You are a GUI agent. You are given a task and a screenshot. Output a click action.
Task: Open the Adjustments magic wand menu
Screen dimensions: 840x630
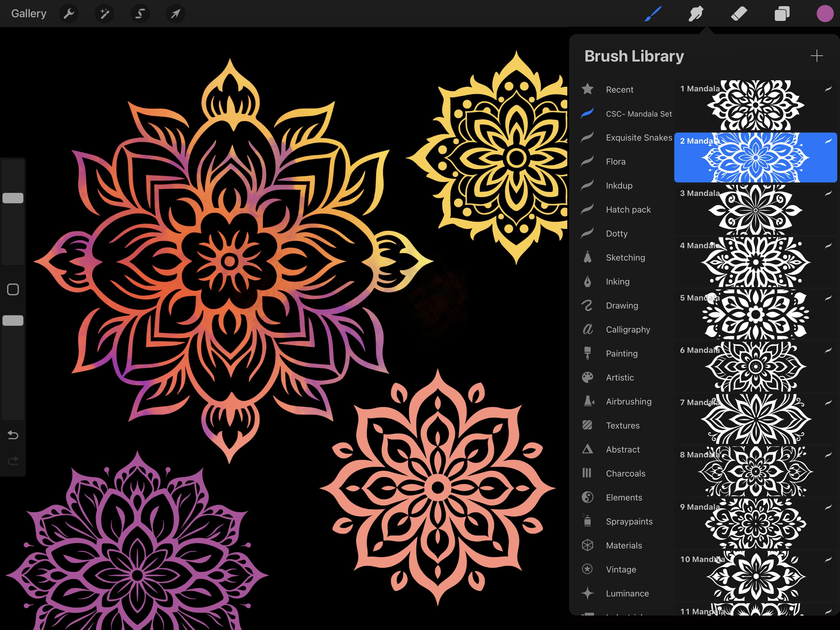point(105,14)
